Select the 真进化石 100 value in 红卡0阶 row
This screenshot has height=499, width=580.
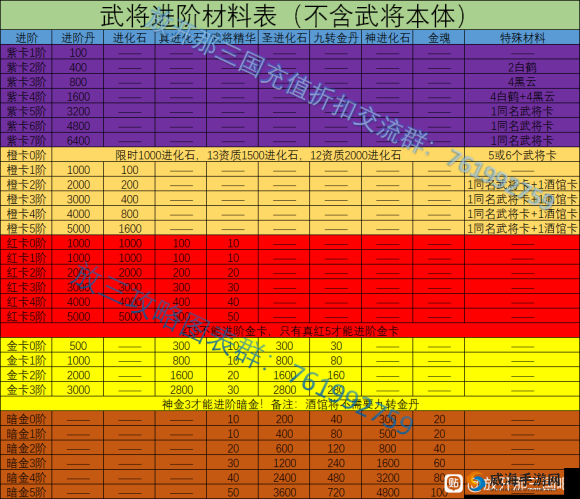[182, 243]
